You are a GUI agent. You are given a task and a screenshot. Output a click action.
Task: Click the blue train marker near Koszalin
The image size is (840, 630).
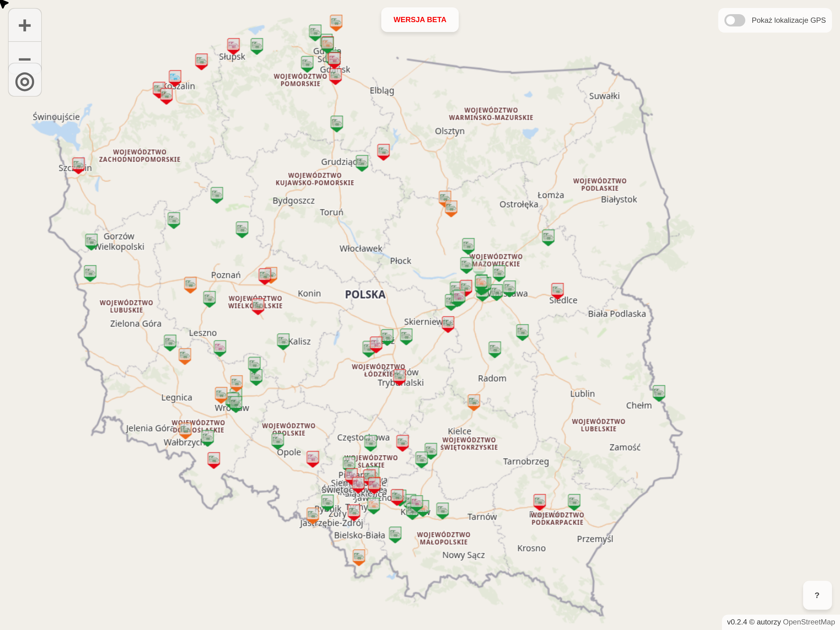pos(175,78)
